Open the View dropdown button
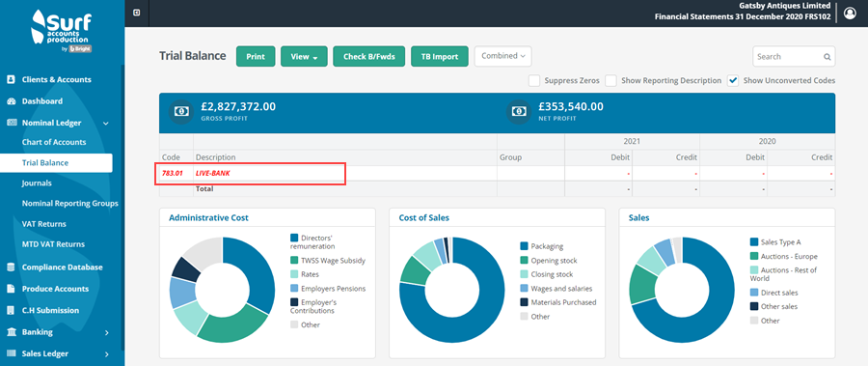868x366 pixels. [304, 57]
